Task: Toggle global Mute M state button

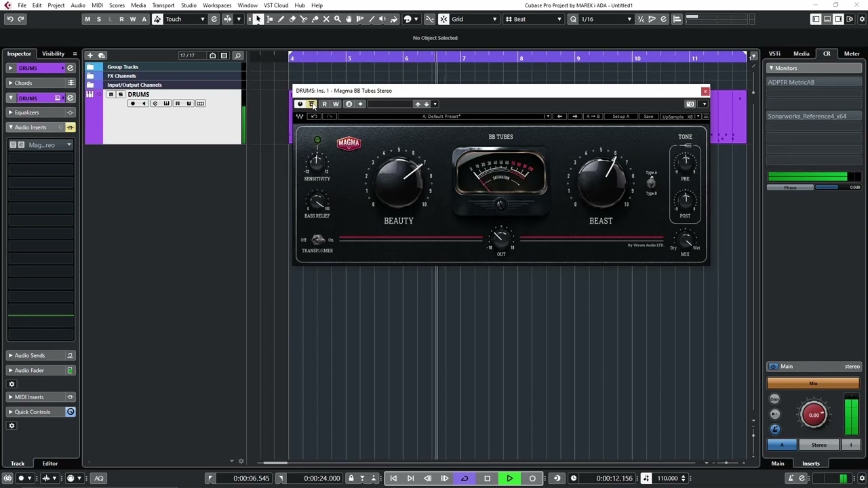Action: pyautogui.click(x=87, y=19)
